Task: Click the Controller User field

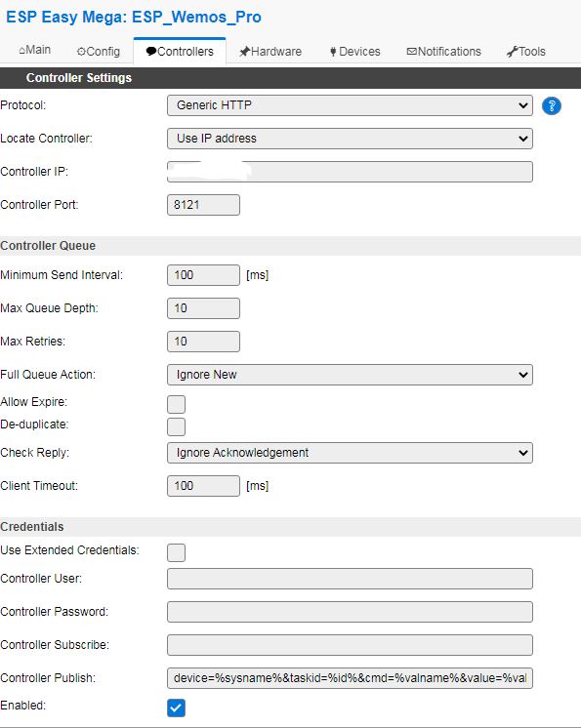Action: [x=350, y=579]
